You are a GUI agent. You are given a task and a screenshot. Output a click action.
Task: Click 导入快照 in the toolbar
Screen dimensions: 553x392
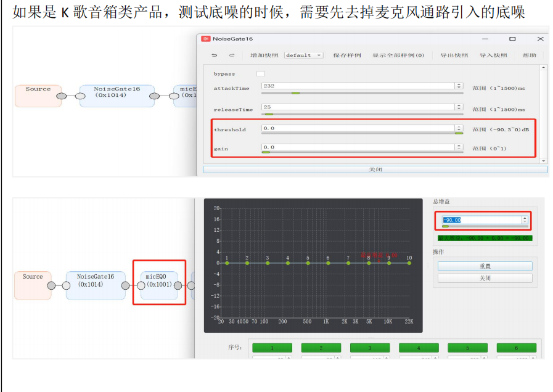tap(493, 55)
